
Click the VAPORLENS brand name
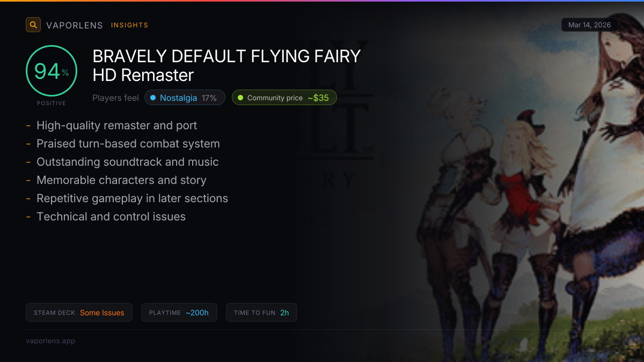[75, 25]
